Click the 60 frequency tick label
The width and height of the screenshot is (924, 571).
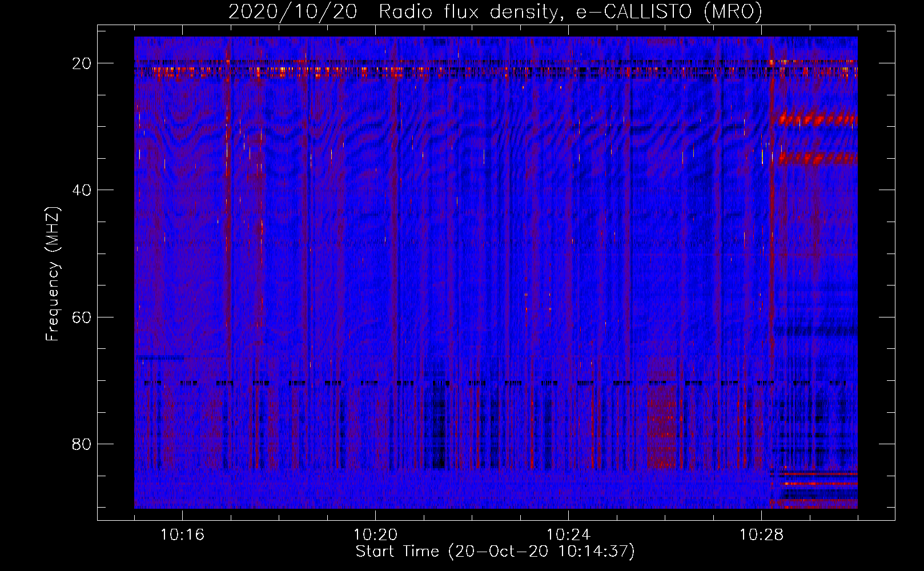point(82,317)
